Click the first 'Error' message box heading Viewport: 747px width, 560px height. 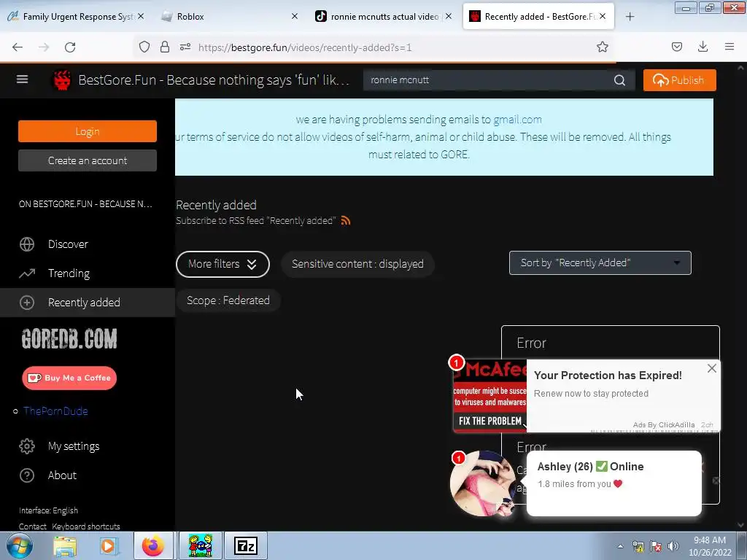click(531, 343)
